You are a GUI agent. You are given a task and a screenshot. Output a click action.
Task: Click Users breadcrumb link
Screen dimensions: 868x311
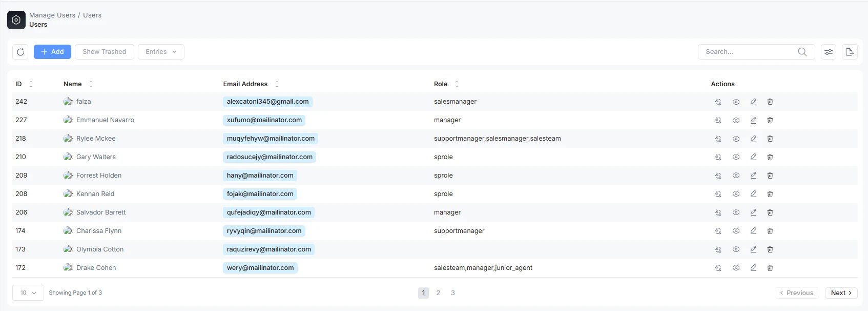click(x=92, y=15)
